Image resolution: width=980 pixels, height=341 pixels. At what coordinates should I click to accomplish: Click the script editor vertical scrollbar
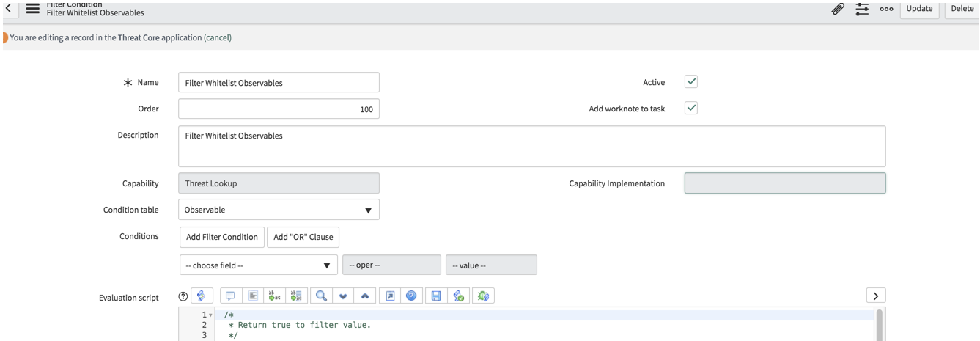[880, 324]
